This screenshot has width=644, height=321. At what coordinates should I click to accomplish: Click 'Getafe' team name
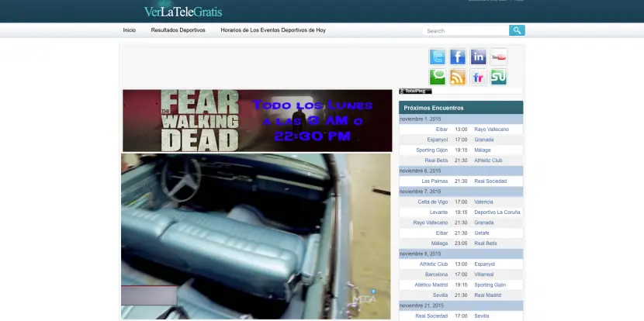tap(482, 233)
